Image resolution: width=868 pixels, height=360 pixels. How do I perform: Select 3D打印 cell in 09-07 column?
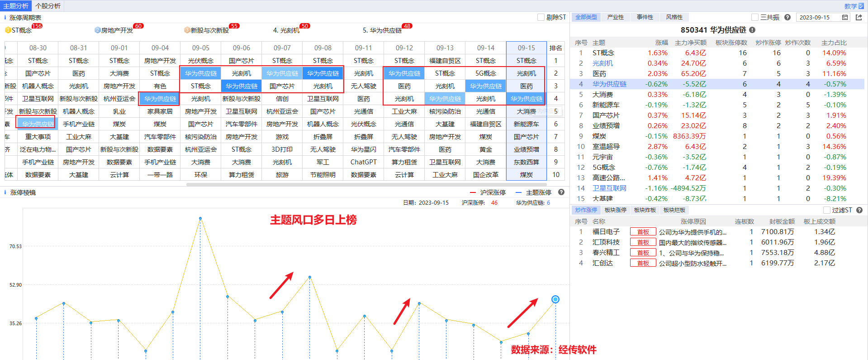pyautogui.click(x=282, y=149)
